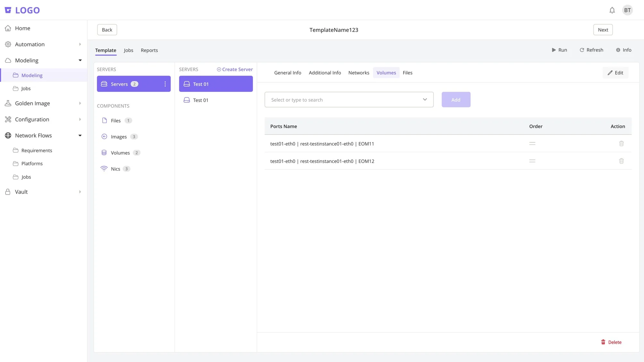Open the General Info tab
644x362 pixels.
tap(288, 73)
